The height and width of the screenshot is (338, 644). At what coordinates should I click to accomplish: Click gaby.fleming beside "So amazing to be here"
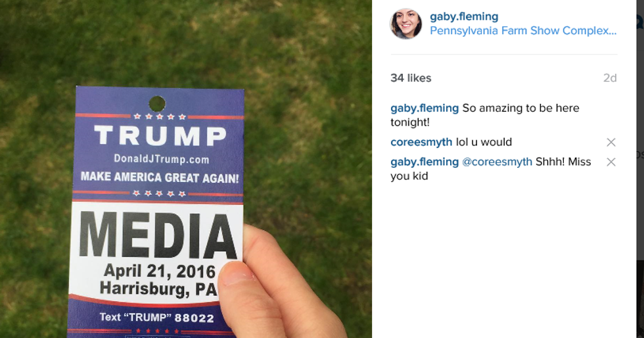point(425,109)
